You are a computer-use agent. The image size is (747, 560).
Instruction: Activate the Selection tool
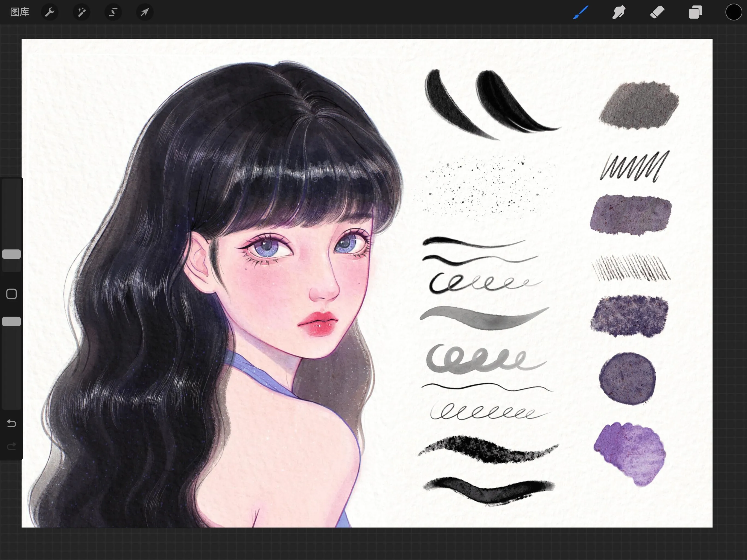point(113,12)
